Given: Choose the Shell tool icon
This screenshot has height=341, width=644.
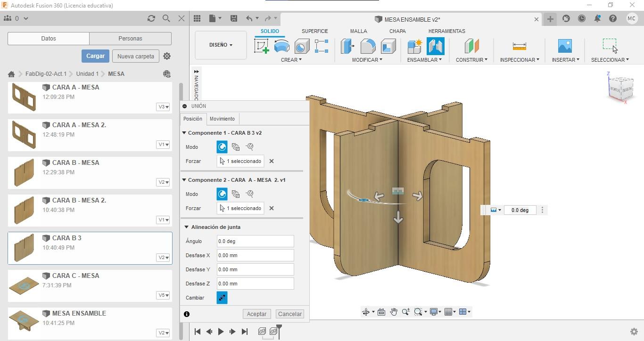Looking at the screenshot, I should (x=388, y=46).
